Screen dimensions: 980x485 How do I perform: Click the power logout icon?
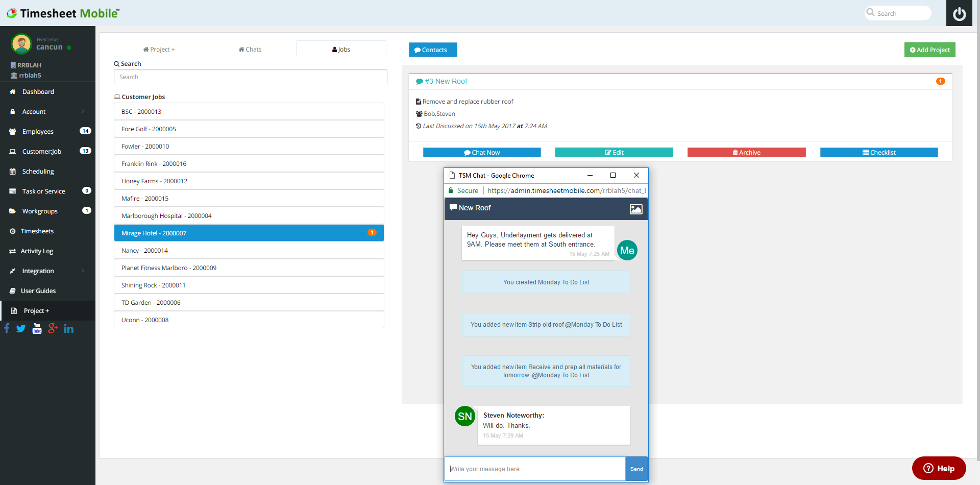(959, 13)
